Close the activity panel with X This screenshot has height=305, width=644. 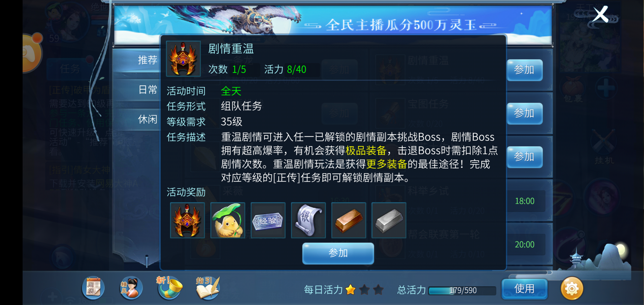point(601,14)
